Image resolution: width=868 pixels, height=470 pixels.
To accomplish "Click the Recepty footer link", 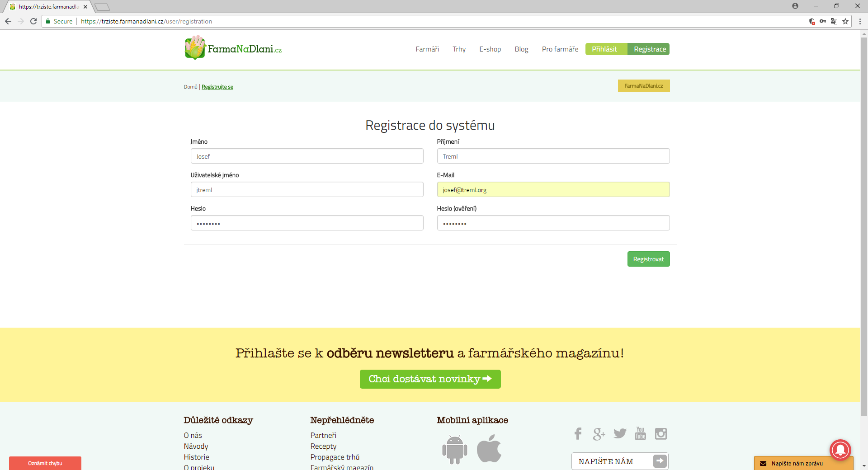I will [x=323, y=446].
